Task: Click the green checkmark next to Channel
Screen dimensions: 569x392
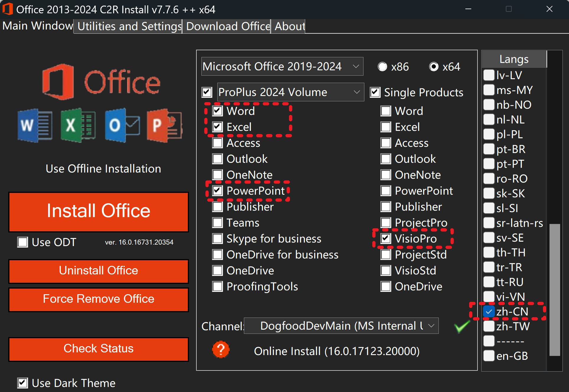Action: click(x=462, y=326)
